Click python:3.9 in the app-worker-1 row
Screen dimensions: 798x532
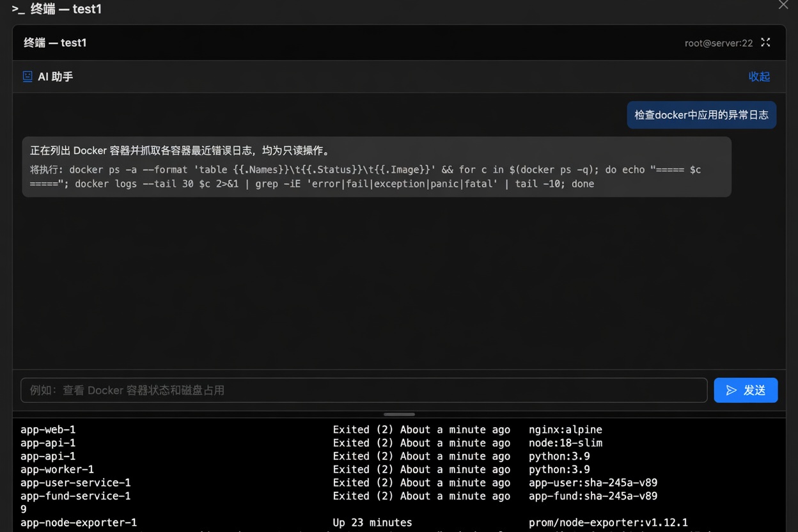[559, 469]
